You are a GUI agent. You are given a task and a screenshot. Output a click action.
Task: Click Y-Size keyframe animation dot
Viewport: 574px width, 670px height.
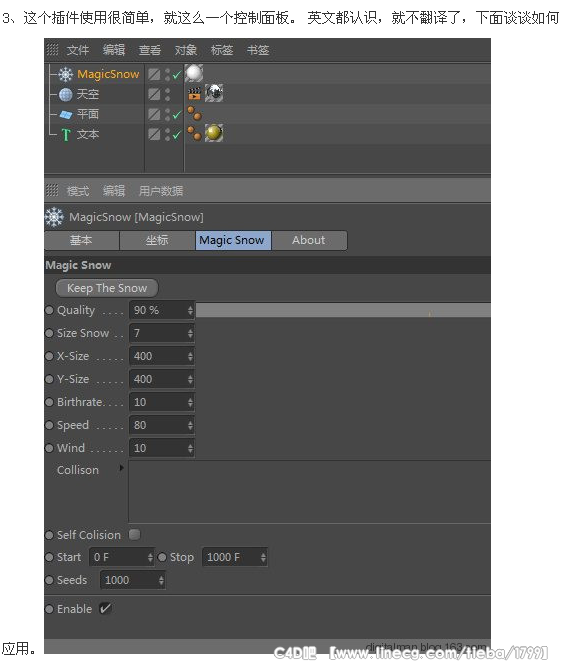coord(50,379)
